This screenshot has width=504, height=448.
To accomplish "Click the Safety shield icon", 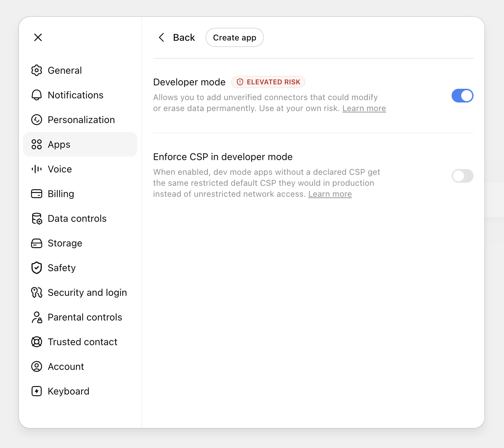I will (37, 268).
